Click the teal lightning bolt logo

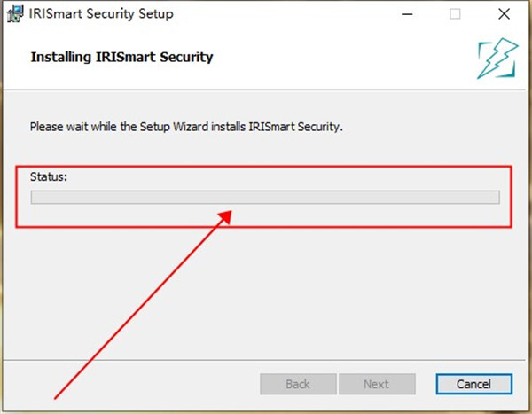[x=497, y=59]
